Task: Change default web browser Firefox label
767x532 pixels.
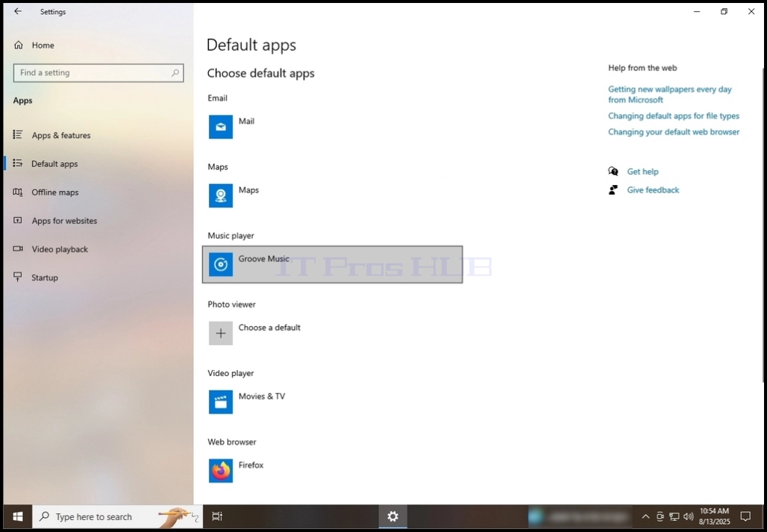Action: click(251, 465)
